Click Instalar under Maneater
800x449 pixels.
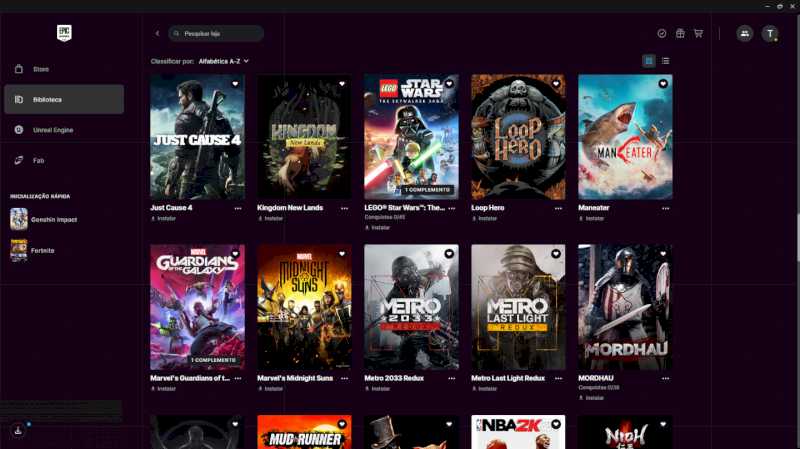[594, 218]
